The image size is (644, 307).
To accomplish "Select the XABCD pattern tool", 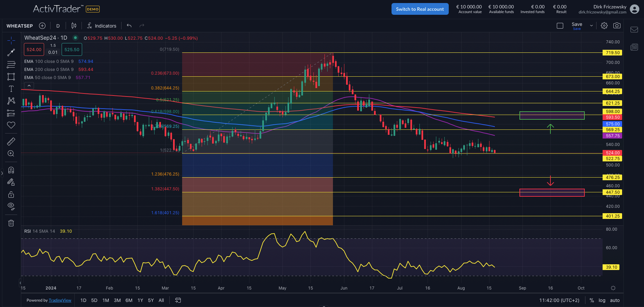I will pyautogui.click(x=11, y=101).
